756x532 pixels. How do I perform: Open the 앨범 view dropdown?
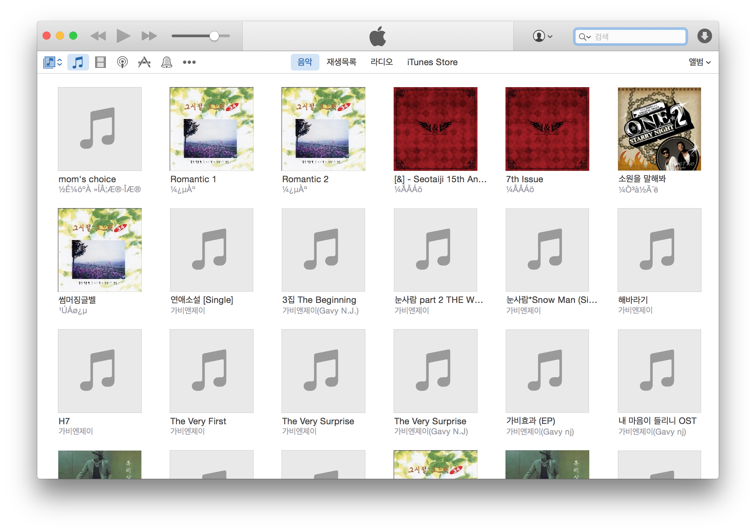699,62
